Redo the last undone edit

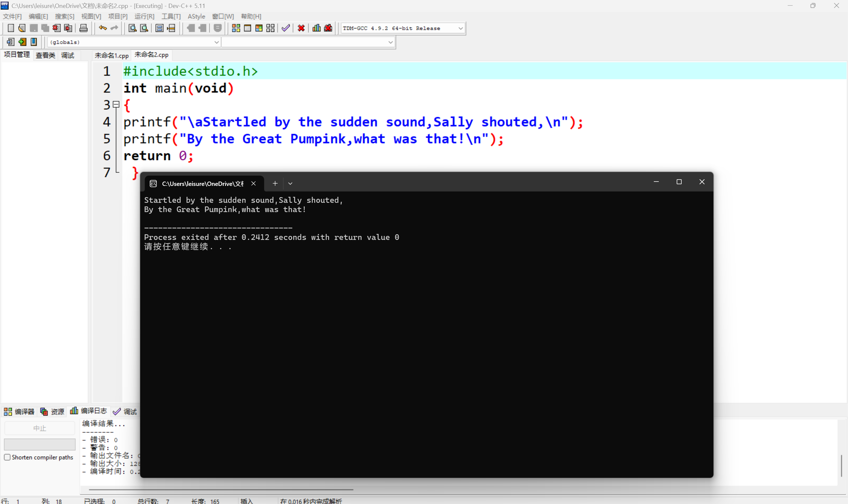[114, 28]
